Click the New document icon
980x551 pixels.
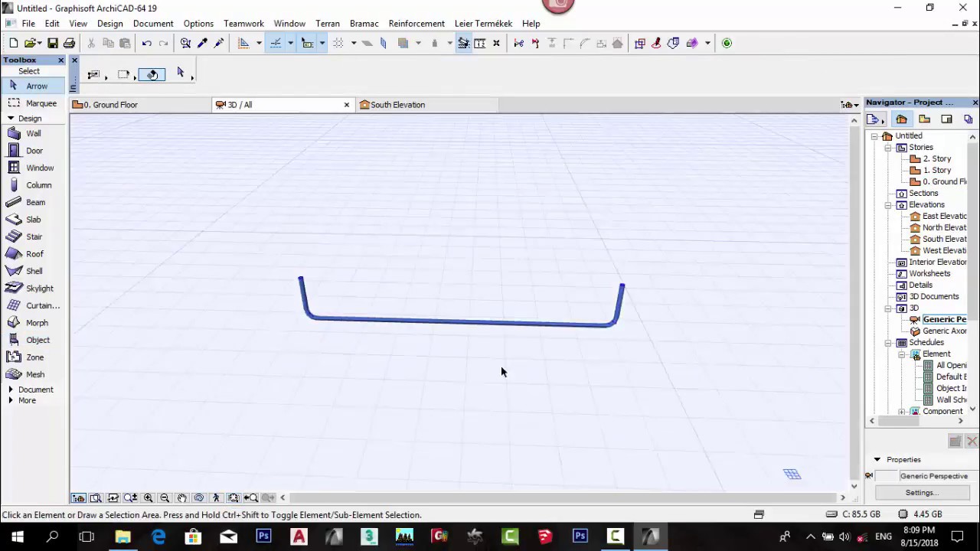tap(14, 43)
